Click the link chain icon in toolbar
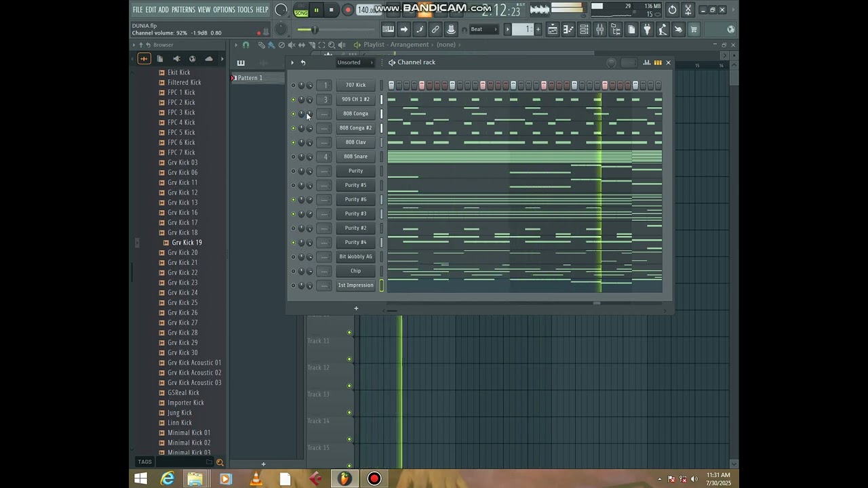868x488 pixels. tap(435, 29)
